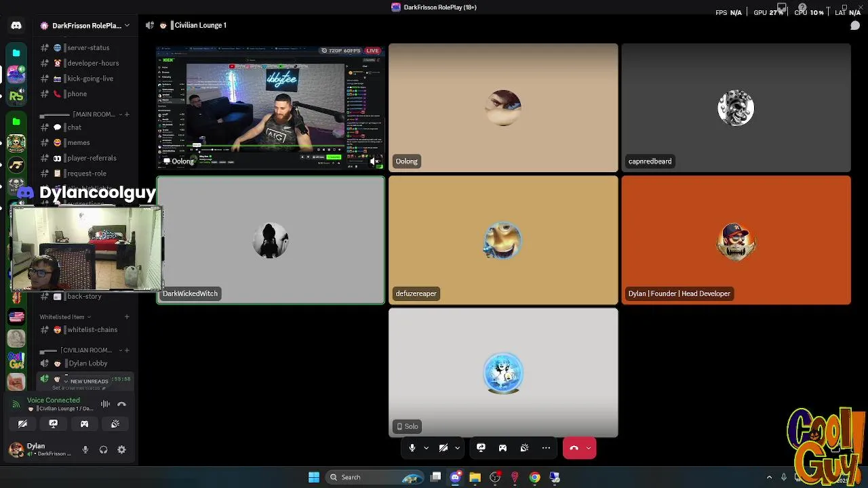Deafen audio with the headphones button
868x488 pixels.
[x=103, y=449]
